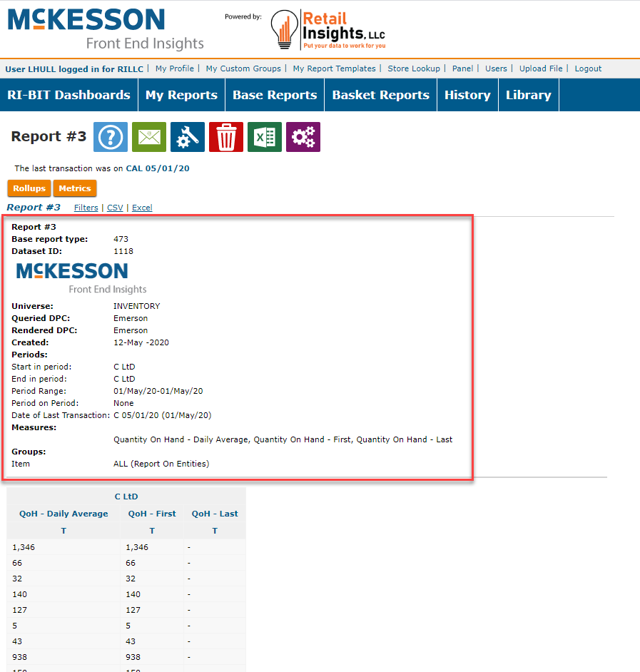Select the 938 value in QoH - First column
This screenshot has width=640, height=672.
coord(133,657)
